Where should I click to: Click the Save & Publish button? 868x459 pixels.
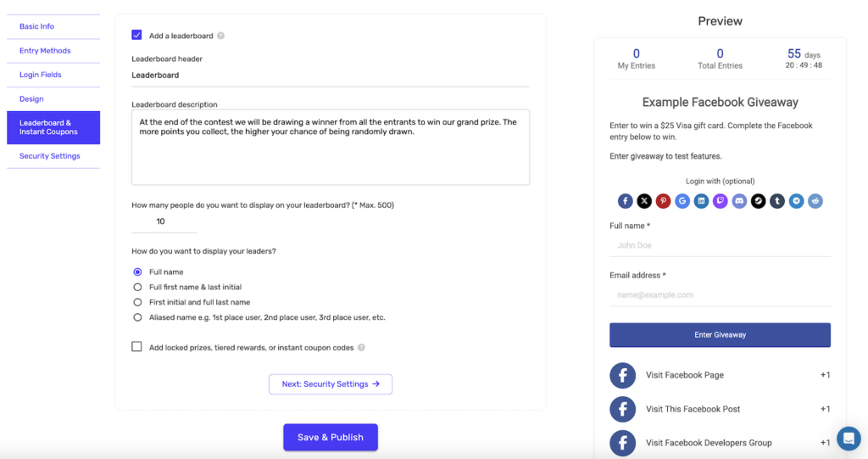click(330, 437)
